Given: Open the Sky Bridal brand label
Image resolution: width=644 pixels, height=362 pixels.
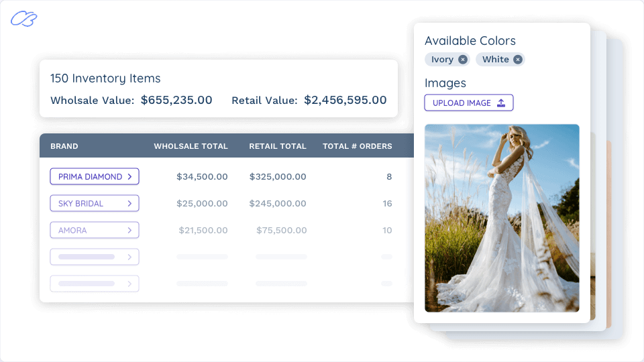Looking at the screenshot, I should (x=80, y=204).
